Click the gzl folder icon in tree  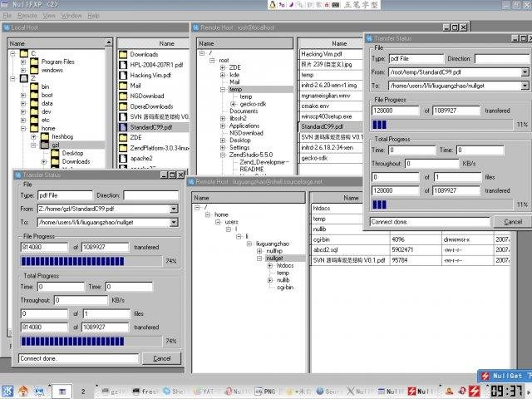point(44,145)
